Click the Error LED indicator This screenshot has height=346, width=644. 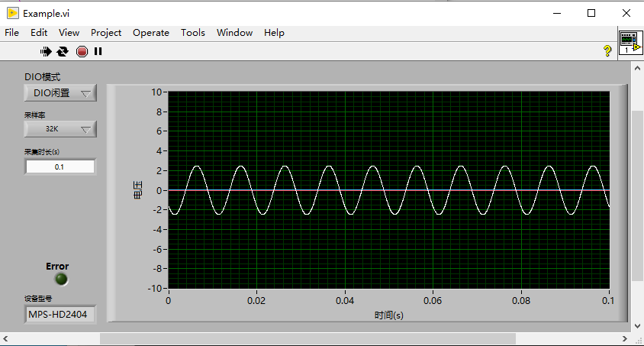[61, 280]
